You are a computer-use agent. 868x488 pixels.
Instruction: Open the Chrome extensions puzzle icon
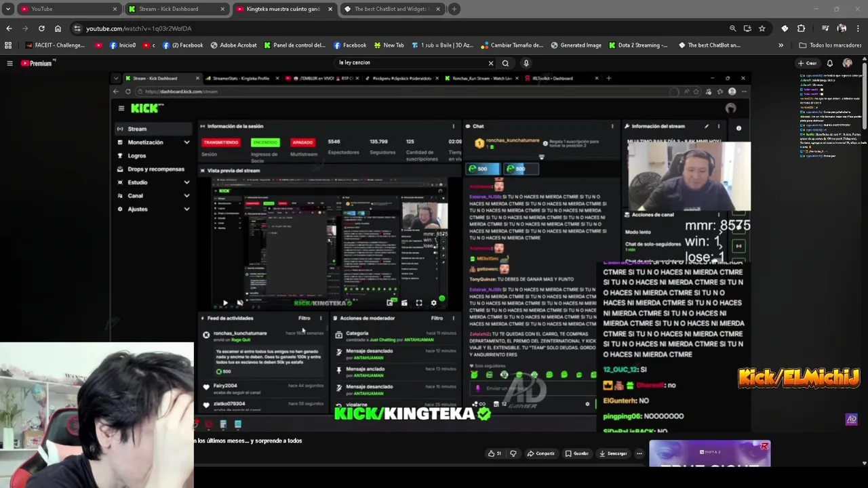tap(802, 28)
